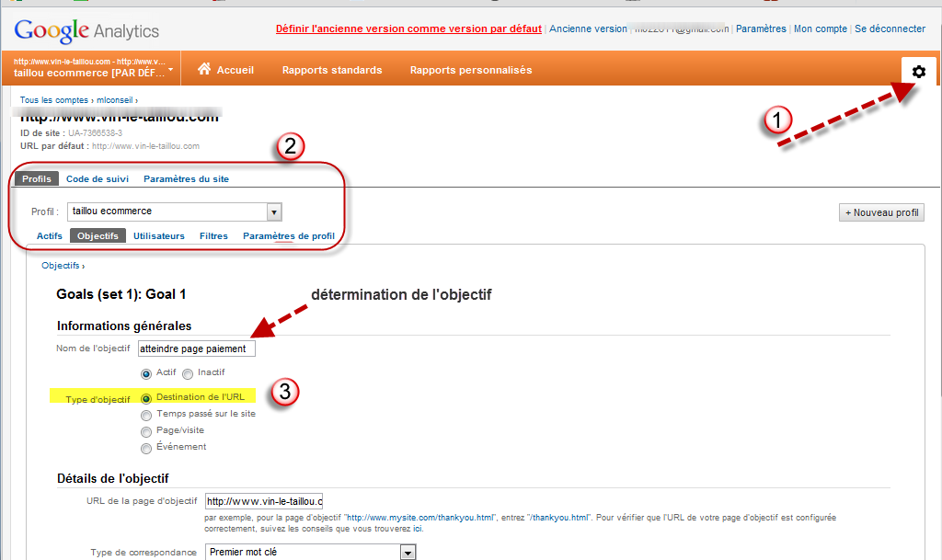Select the Actif radio button

coord(146,374)
